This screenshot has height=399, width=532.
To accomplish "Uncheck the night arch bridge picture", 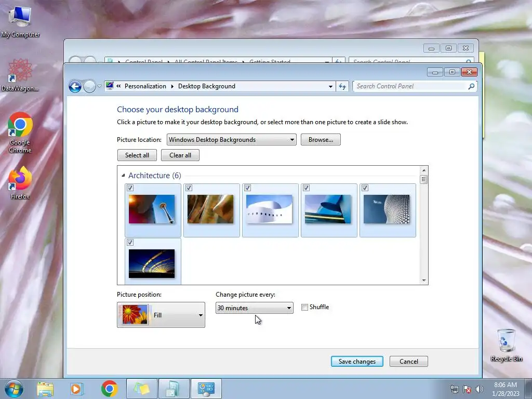I will click(x=130, y=243).
